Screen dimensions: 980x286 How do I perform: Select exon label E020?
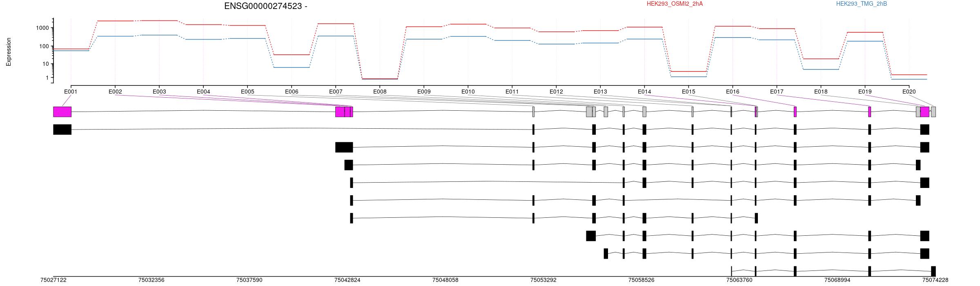click(x=909, y=92)
